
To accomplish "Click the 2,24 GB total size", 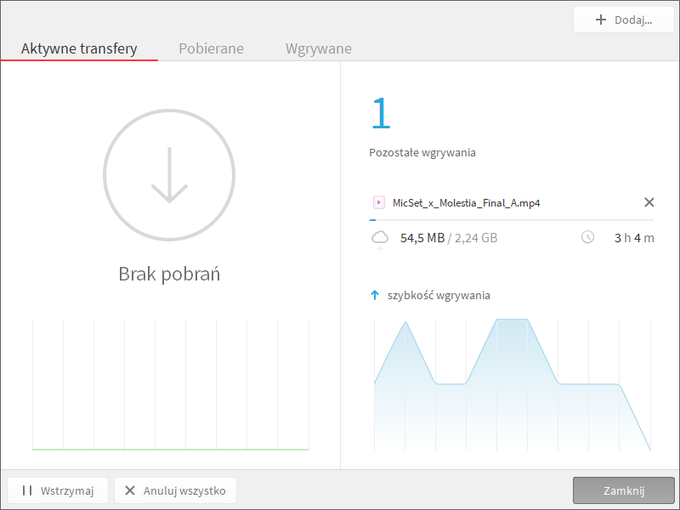I will point(476,238).
